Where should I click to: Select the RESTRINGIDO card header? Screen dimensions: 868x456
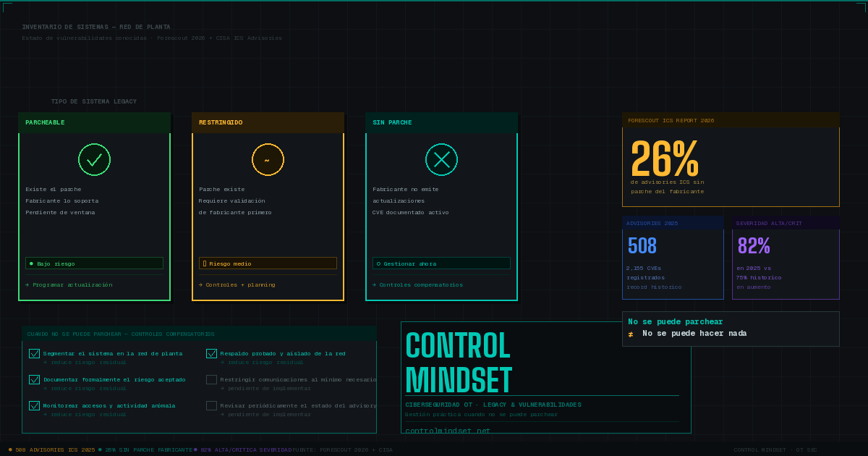pos(268,122)
